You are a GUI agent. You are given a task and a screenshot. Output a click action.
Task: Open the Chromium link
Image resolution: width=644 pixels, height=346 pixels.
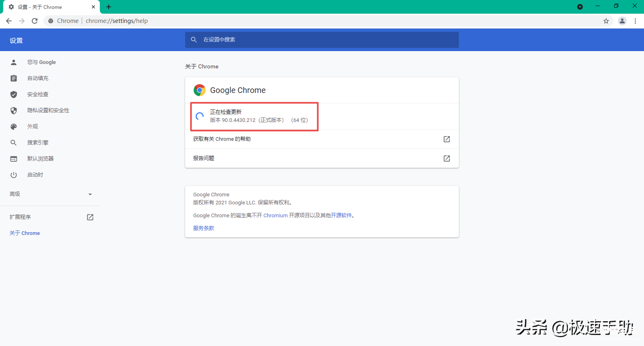point(275,216)
